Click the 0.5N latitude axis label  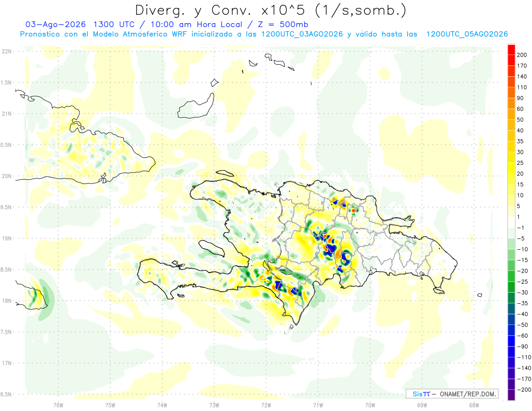6,145
